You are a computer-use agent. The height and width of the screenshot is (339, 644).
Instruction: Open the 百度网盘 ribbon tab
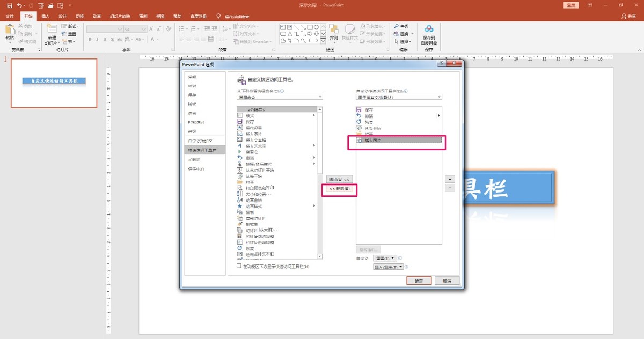(x=199, y=17)
